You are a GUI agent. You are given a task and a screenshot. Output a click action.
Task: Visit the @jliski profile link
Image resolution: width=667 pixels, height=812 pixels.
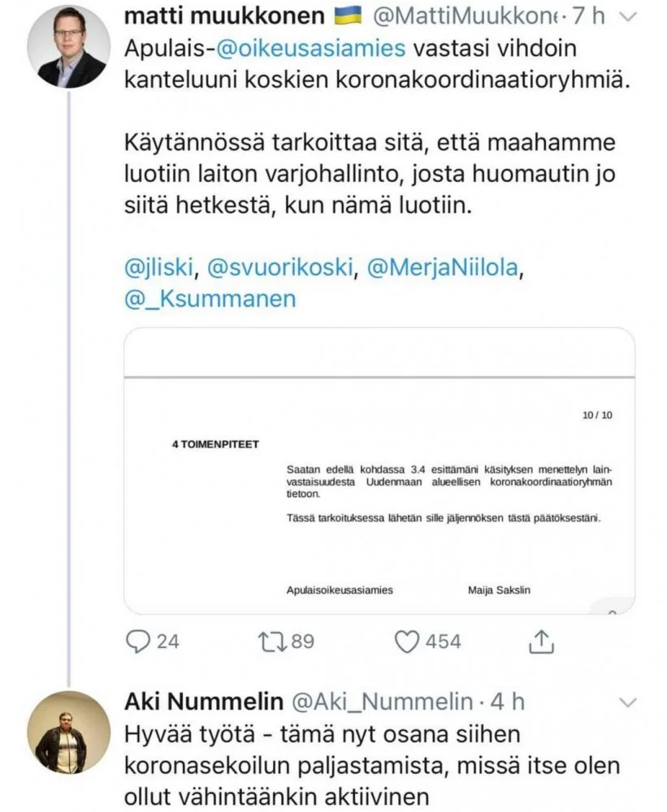[158, 268]
